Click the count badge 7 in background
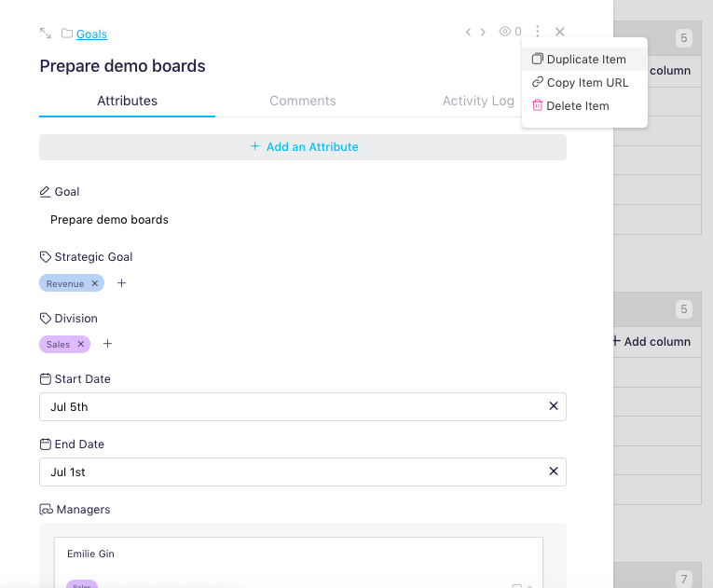Screen dimensions: 713x588 coord(684,579)
